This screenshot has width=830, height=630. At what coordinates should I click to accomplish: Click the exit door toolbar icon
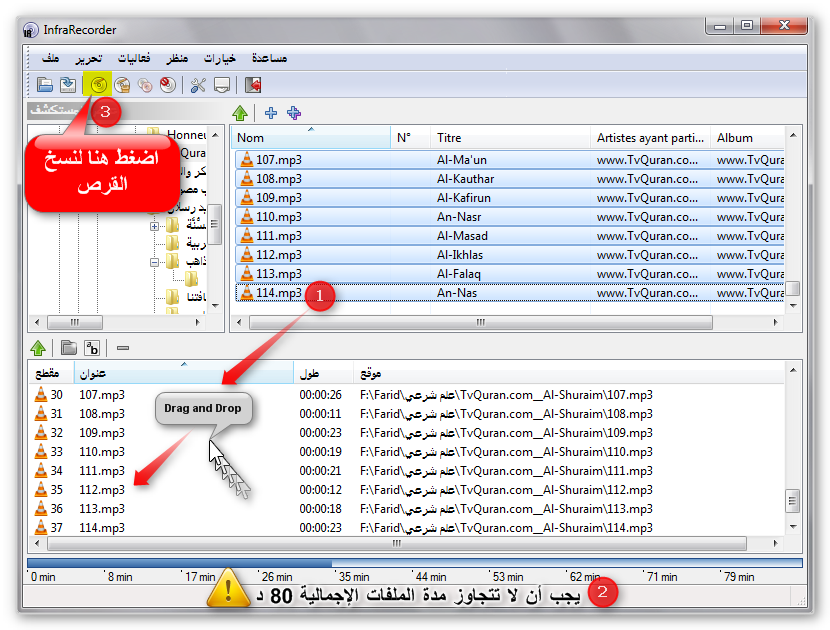tap(252, 85)
